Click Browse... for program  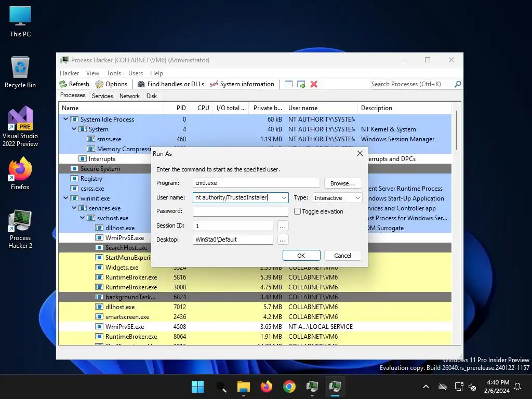(343, 183)
